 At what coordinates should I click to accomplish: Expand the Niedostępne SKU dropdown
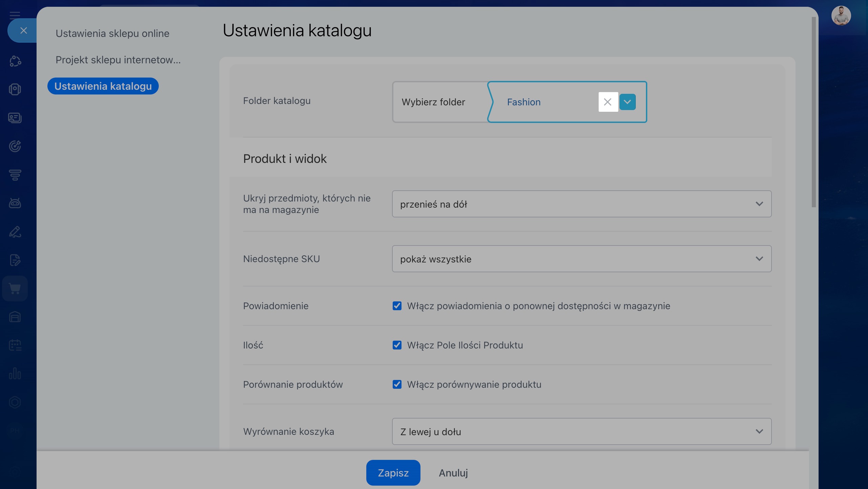click(x=581, y=259)
